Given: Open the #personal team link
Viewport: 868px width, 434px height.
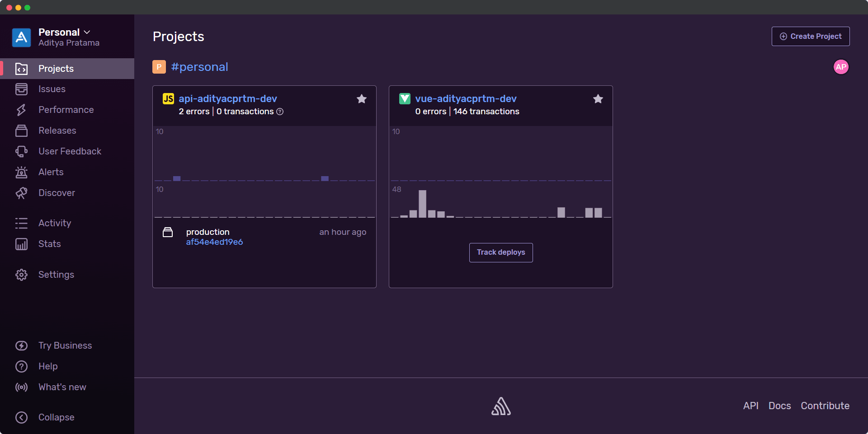Looking at the screenshot, I should click(x=199, y=67).
